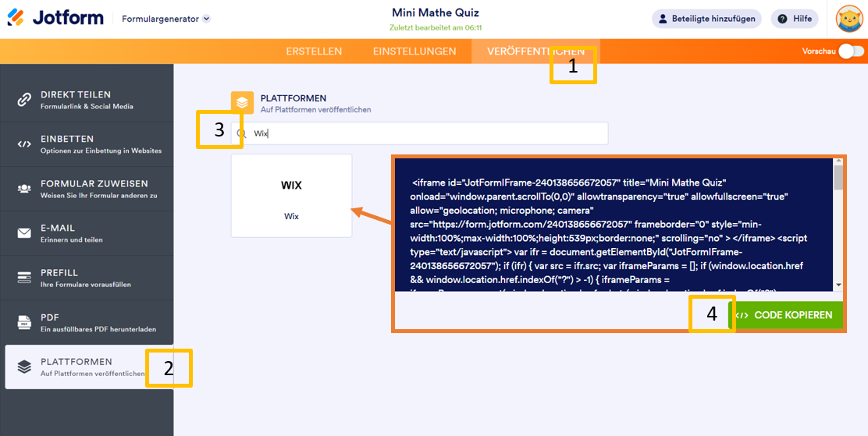Click the help question mark icon

782,19
